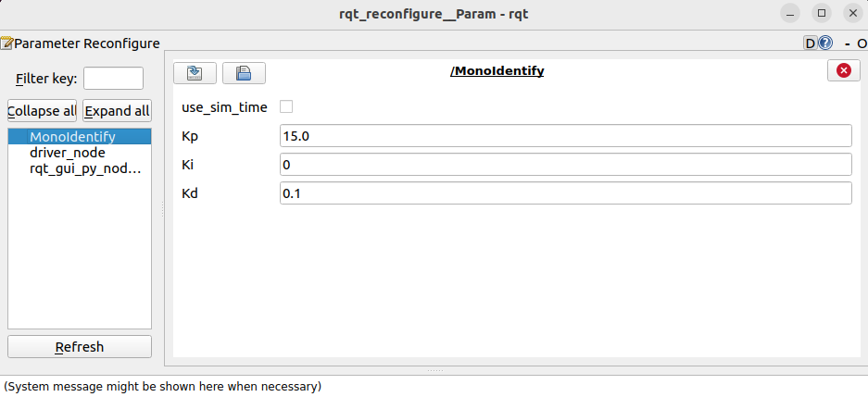
Task: Click the D dock toggle button
Action: point(811,43)
